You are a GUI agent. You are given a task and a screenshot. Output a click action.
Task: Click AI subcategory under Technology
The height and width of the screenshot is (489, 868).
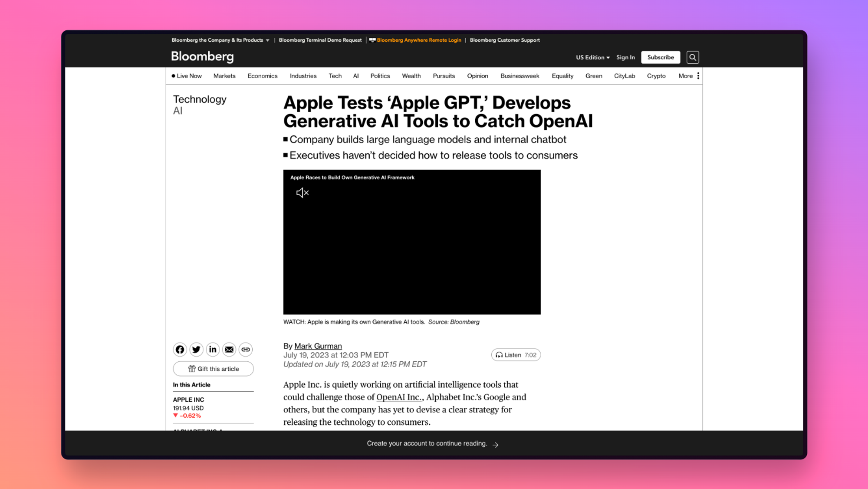coord(178,111)
